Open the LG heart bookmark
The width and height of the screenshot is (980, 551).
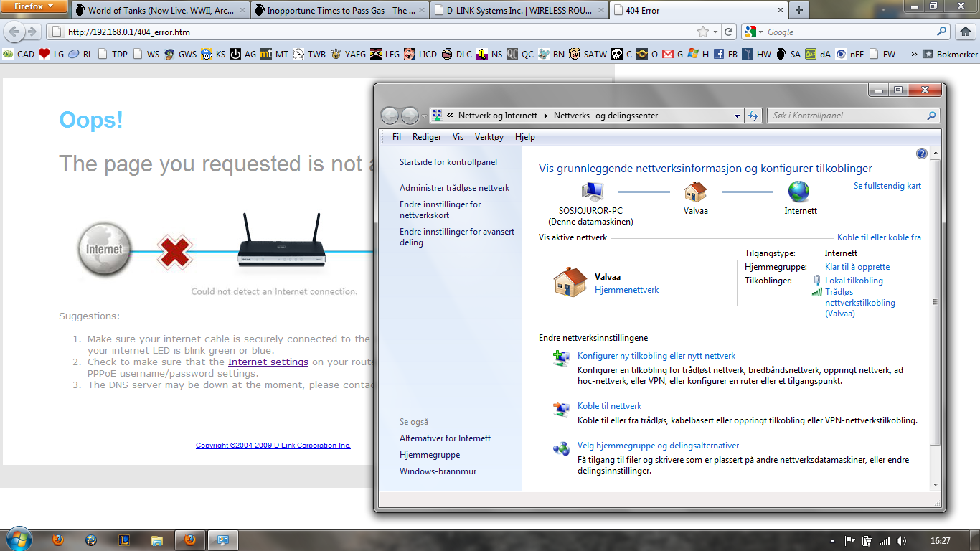coord(51,54)
